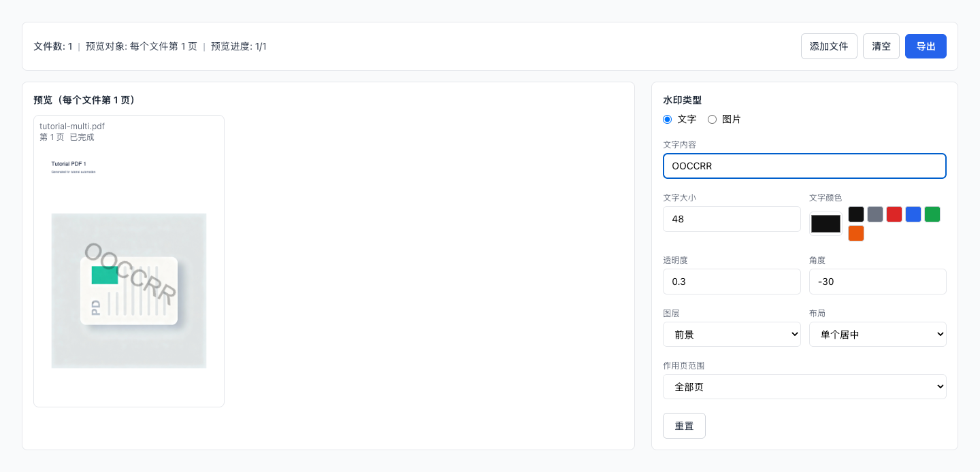Select the red text color swatch
Screen dimensions: 980x472
[894, 214]
